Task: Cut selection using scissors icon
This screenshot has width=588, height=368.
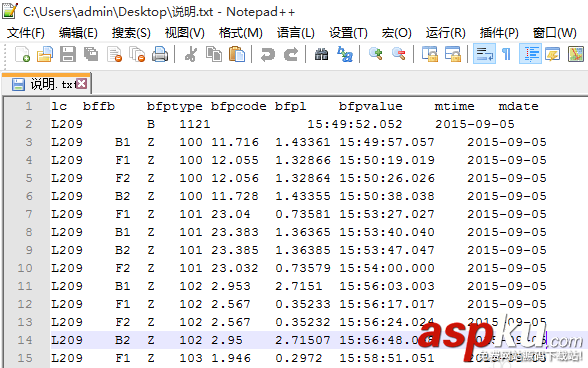Action: 191,54
